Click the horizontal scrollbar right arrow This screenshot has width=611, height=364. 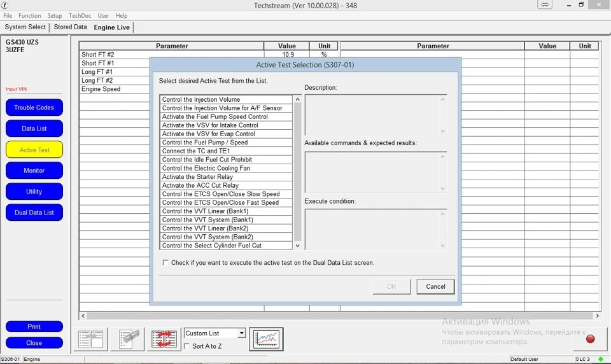pyautogui.click(x=598, y=316)
